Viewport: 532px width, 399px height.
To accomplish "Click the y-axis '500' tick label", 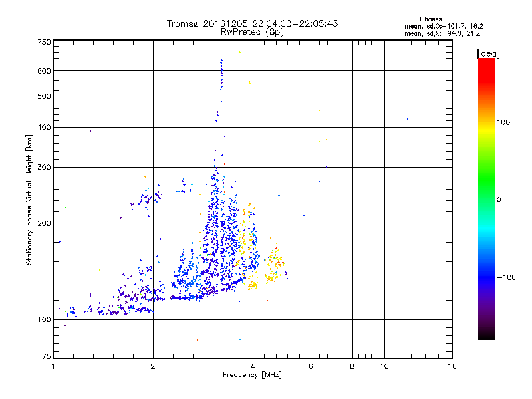I will coord(44,96).
